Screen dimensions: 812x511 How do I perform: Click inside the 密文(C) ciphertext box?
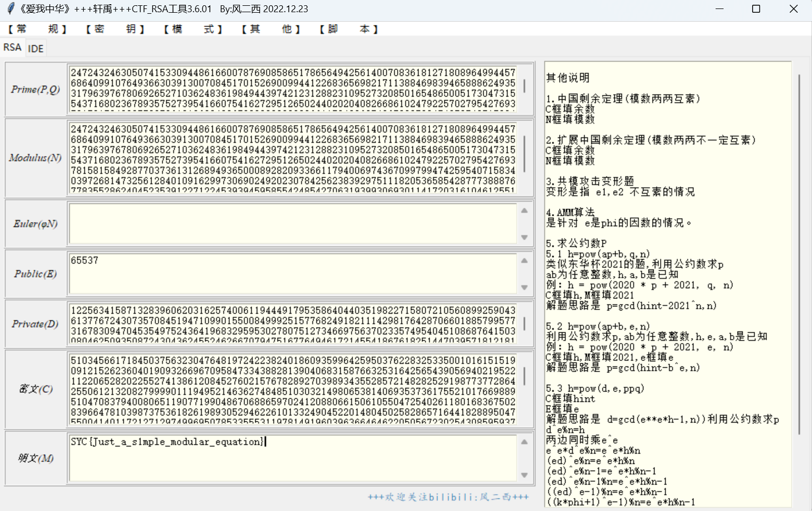tap(293, 389)
